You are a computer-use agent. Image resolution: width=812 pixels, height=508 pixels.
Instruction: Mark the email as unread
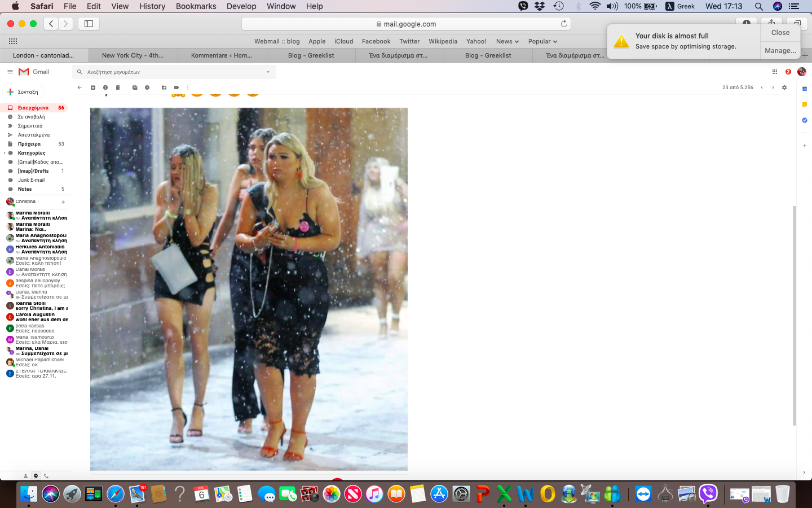(135, 87)
